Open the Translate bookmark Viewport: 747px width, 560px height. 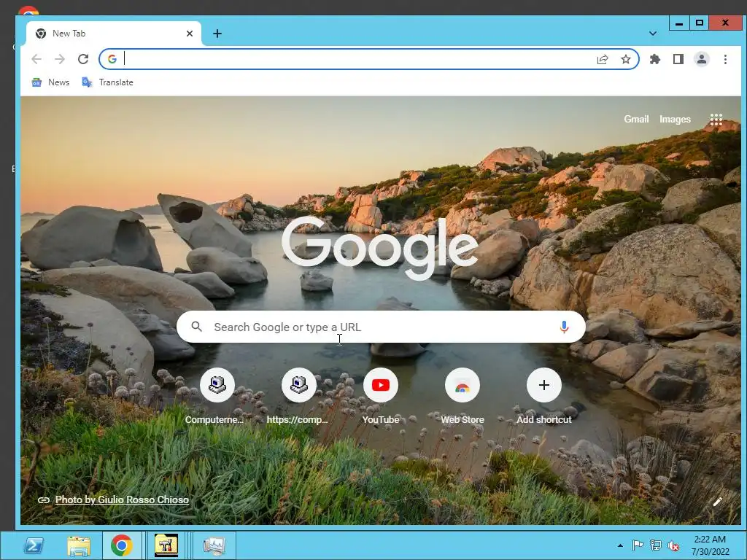[107, 82]
